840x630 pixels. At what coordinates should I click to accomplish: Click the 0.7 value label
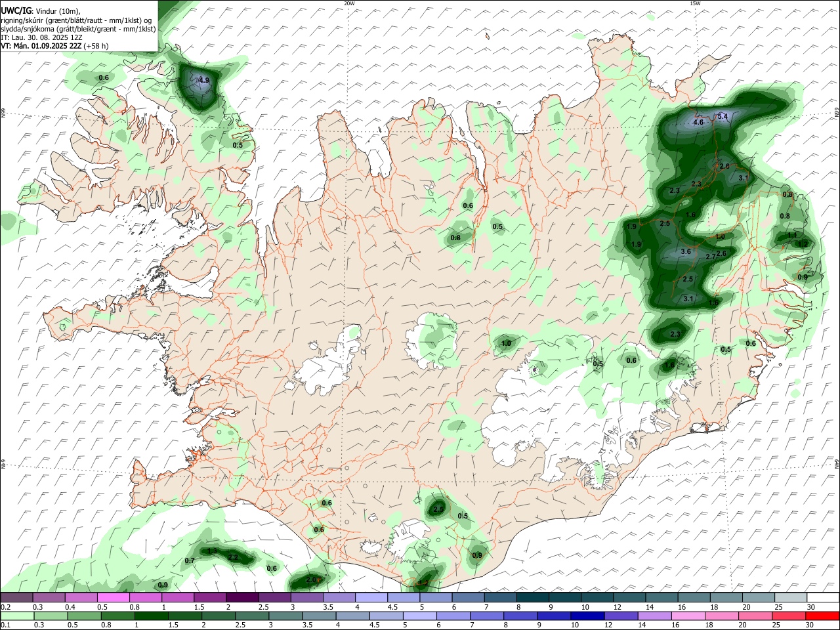coord(190,560)
